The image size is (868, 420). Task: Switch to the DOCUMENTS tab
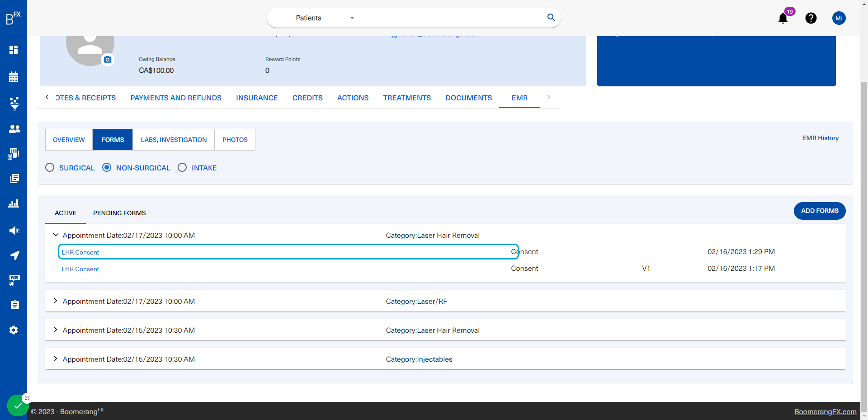click(x=468, y=98)
